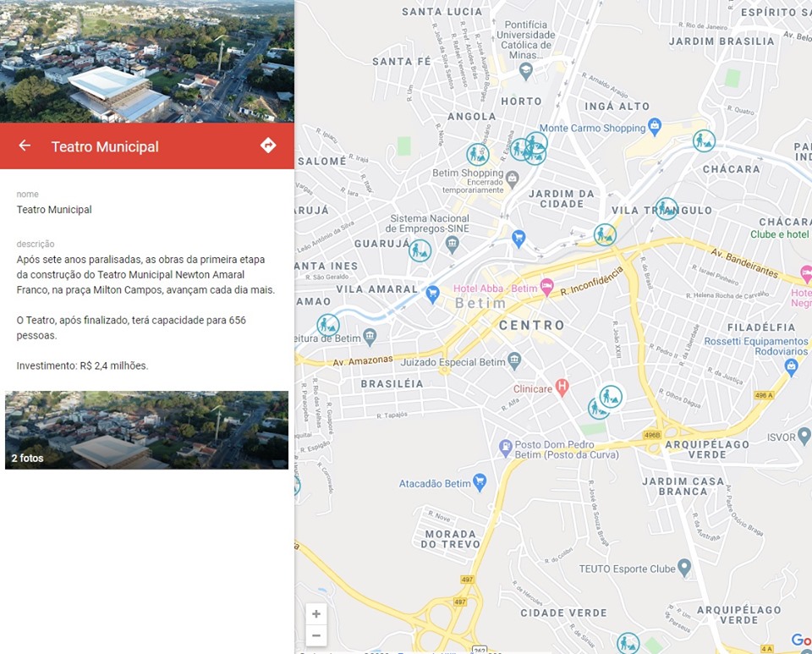The image size is (812, 654).
Task: Select the construction marker near Prefeitura de Betim
Action: 327,323
